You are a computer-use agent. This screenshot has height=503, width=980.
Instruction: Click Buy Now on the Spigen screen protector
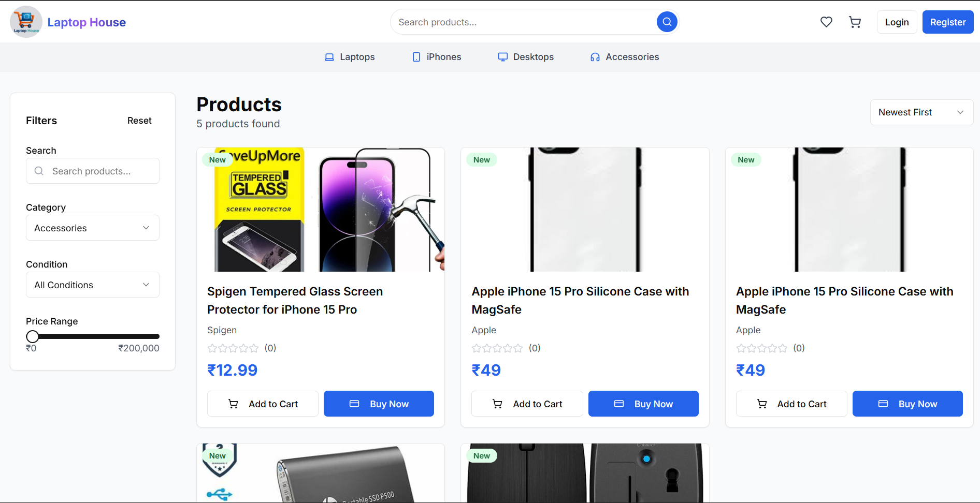[379, 404]
